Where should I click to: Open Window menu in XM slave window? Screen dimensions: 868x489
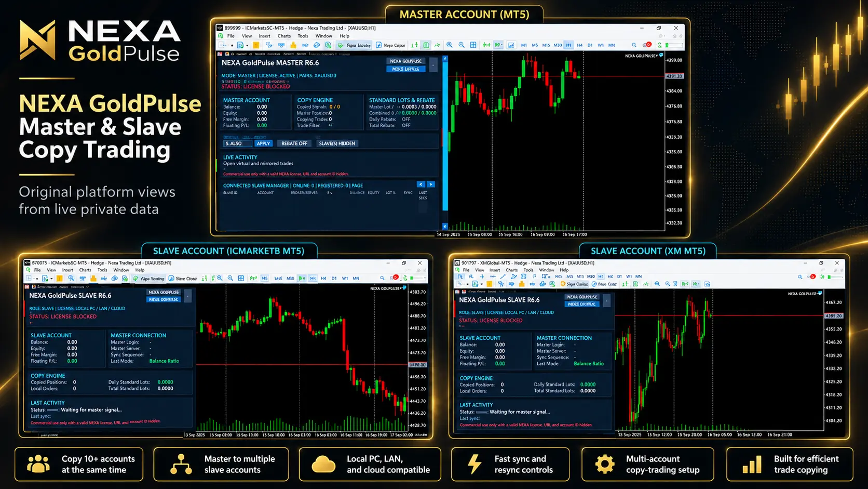[547, 270]
